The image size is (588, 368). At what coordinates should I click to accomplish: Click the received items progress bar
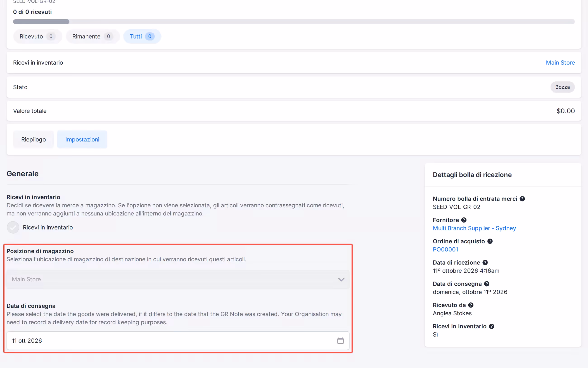(294, 22)
